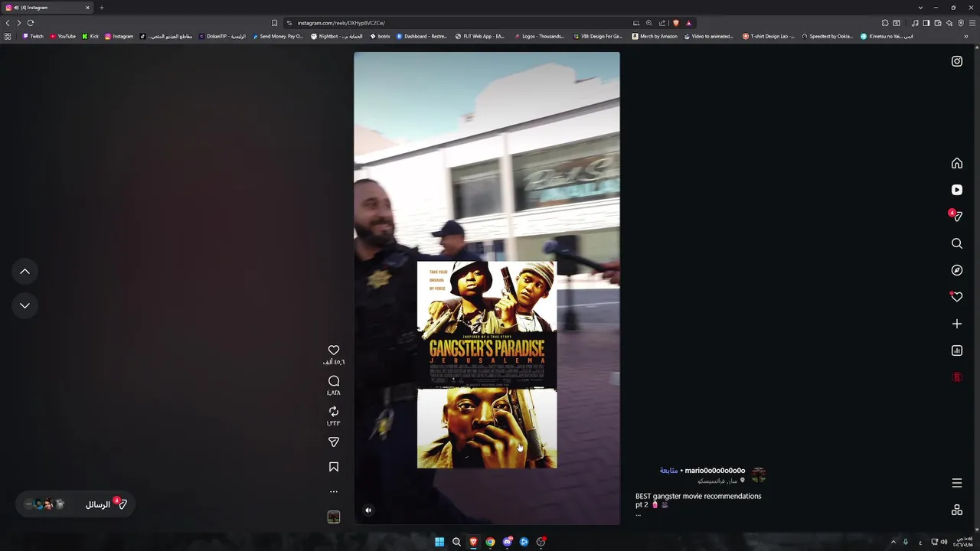Open Explore compass icon in sidebar

957,270
